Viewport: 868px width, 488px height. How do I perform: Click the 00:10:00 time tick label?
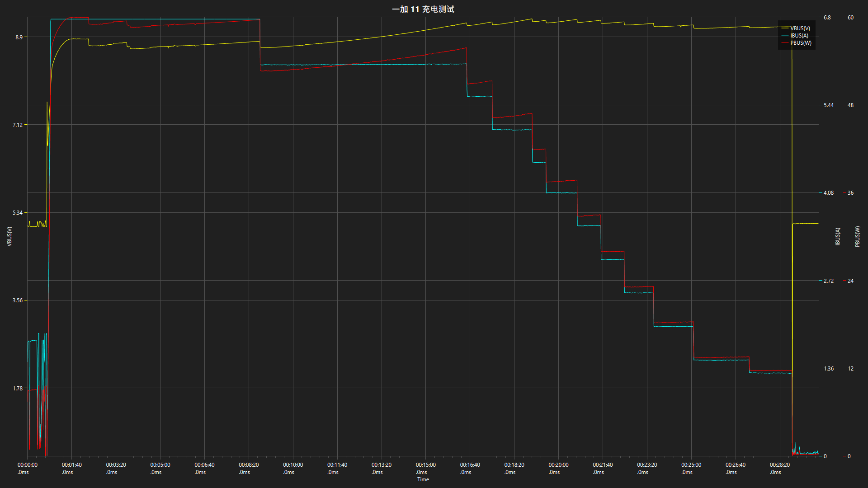(x=293, y=468)
